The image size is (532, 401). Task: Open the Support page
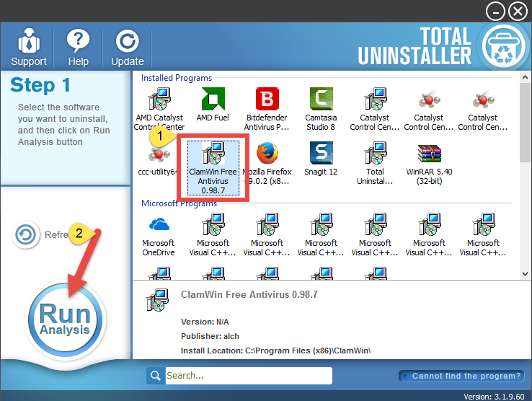[29, 47]
